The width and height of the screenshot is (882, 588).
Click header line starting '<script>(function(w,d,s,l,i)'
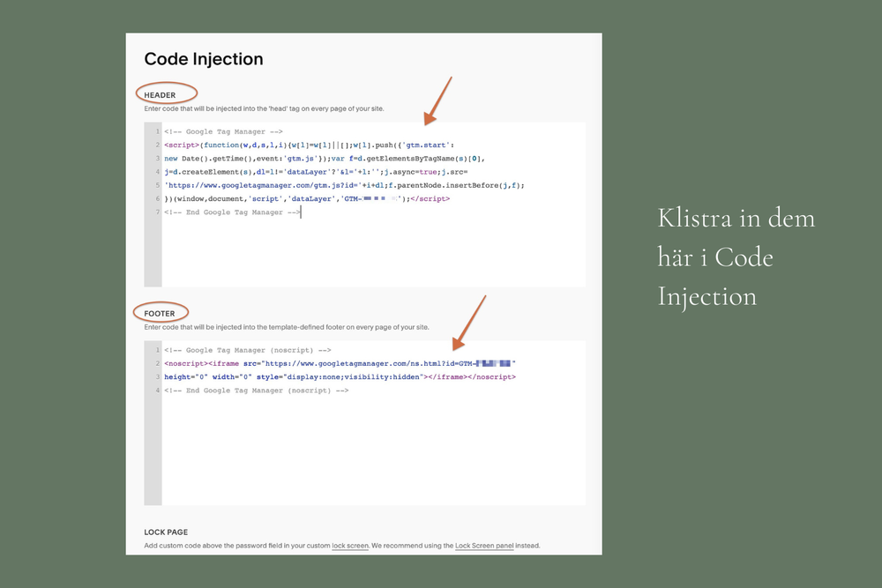click(310, 145)
